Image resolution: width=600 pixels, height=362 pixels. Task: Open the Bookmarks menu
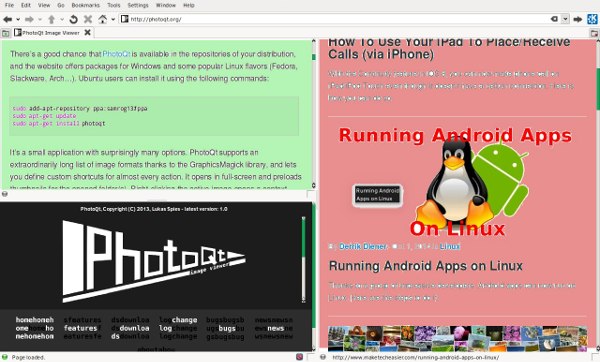(x=86, y=5)
